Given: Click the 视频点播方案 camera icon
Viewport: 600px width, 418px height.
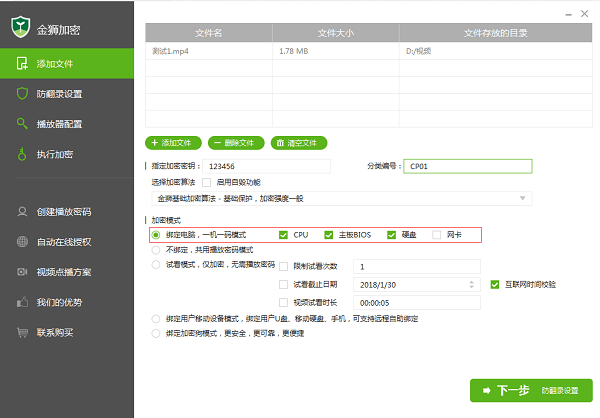Looking at the screenshot, I should tap(22, 272).
